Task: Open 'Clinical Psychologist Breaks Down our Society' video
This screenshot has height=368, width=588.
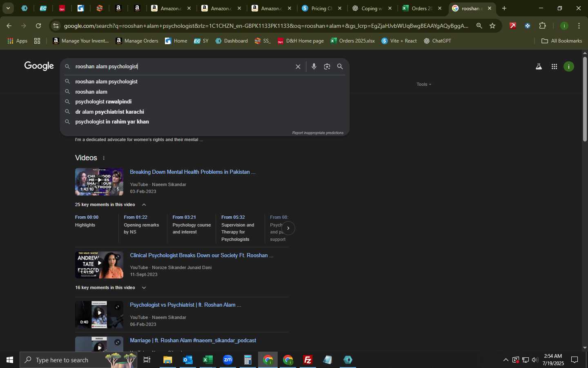Action: tap(202, 256)
